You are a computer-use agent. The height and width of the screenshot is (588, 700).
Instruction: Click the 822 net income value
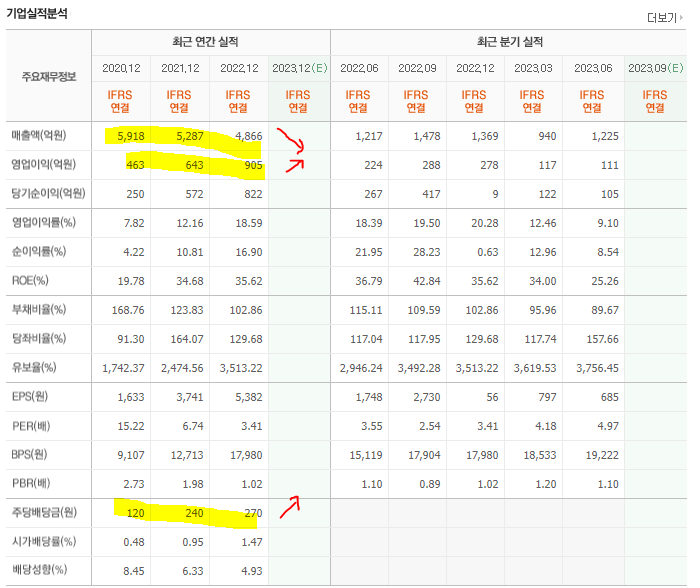pos(253,194)
